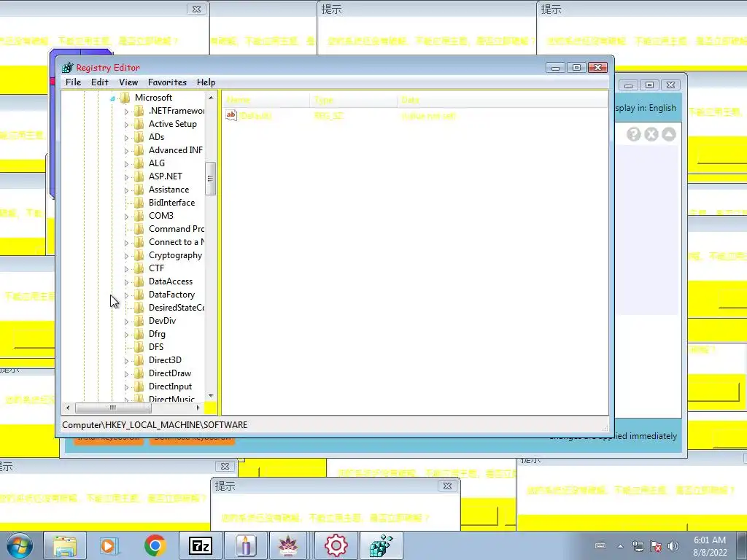Select the DirectInput key folder icon
The height and width of the screenshot is (560, 747).
point(139,386)
